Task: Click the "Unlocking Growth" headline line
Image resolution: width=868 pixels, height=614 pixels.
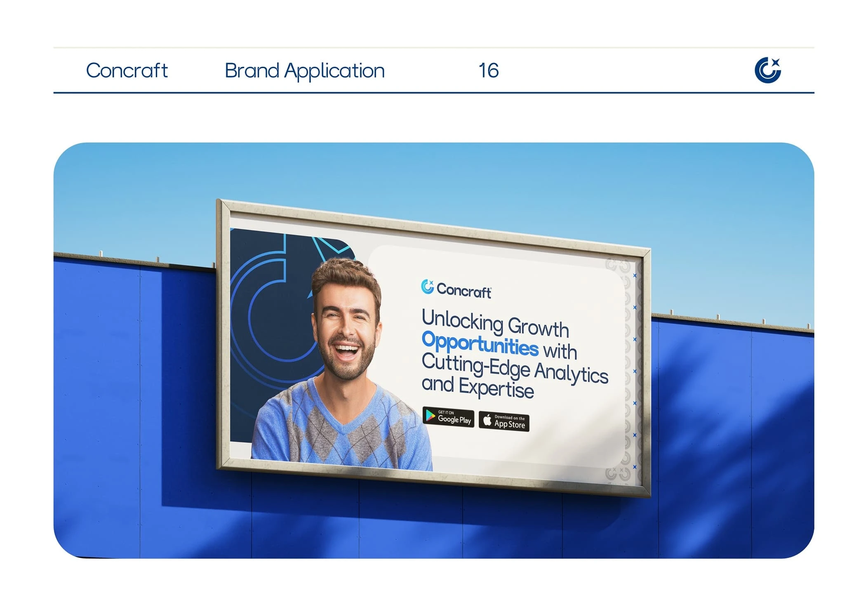Action: 495,324
